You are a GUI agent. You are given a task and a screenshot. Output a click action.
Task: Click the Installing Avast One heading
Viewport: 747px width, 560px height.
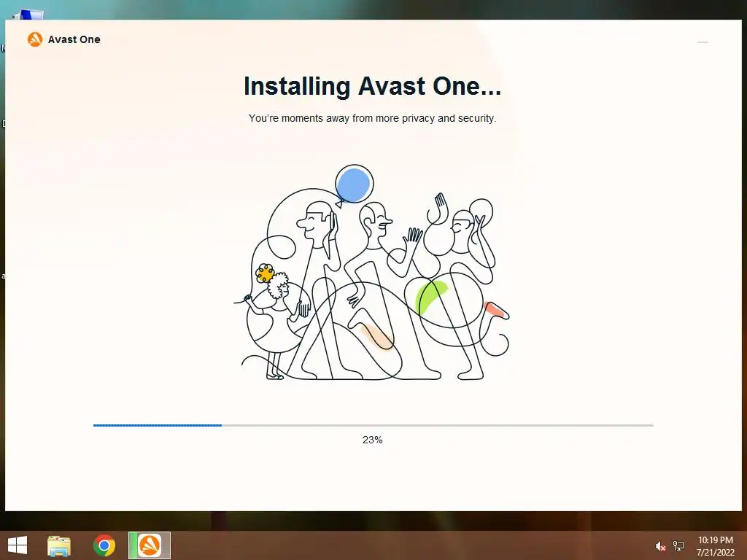[x=372, y=86]
